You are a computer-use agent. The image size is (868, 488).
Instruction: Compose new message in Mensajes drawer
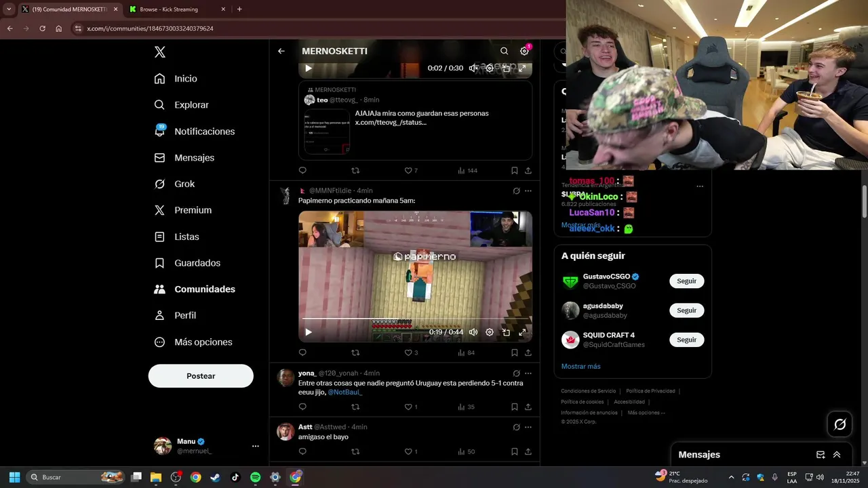(x=821, y=455)
